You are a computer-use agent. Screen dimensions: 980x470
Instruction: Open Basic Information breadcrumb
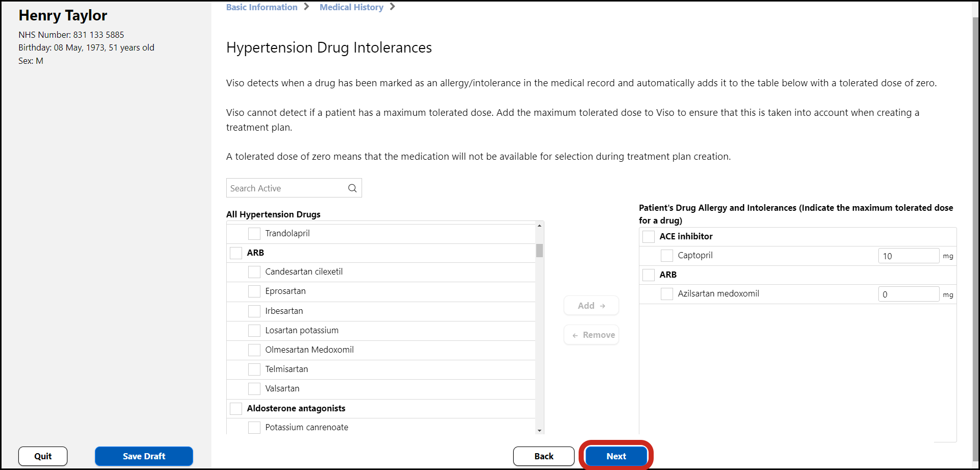[x=261, y=7]
